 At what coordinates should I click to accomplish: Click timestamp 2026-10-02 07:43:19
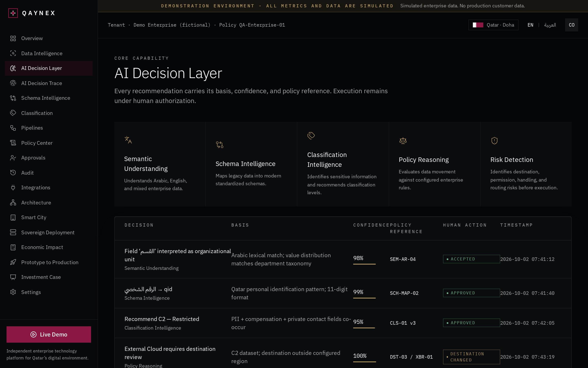[527, 357]
